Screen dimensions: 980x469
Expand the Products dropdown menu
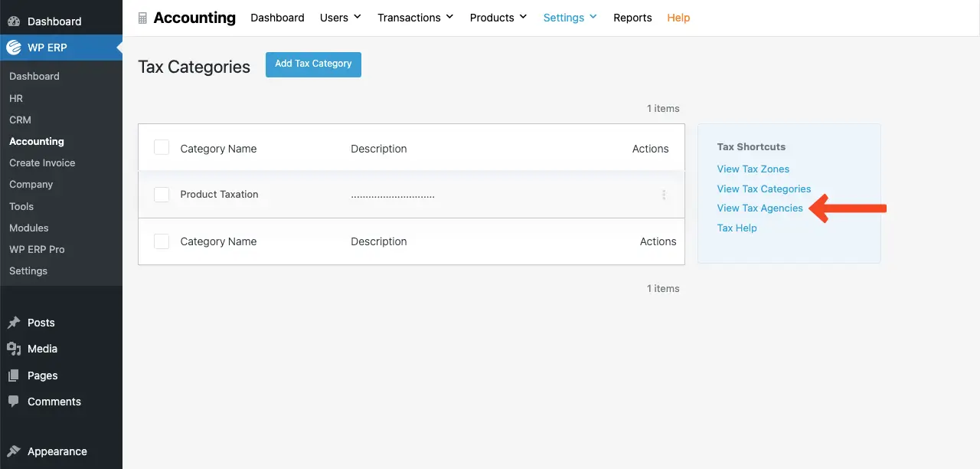click(x=498, y=18)
